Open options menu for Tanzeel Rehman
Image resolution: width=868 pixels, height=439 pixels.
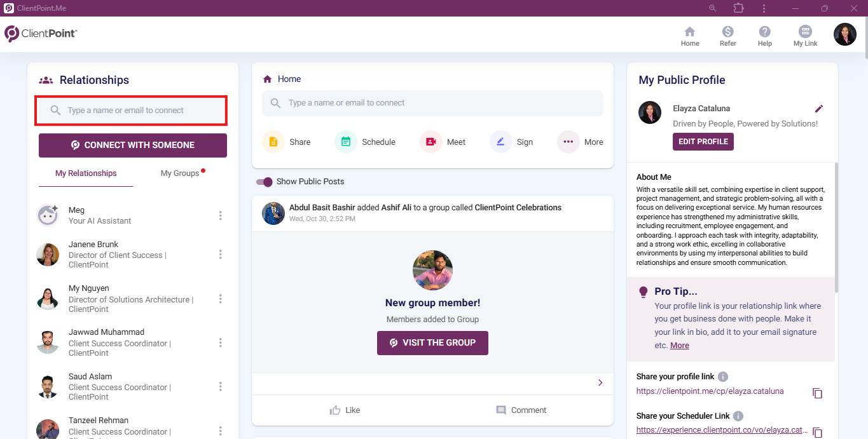coord(221,430)
